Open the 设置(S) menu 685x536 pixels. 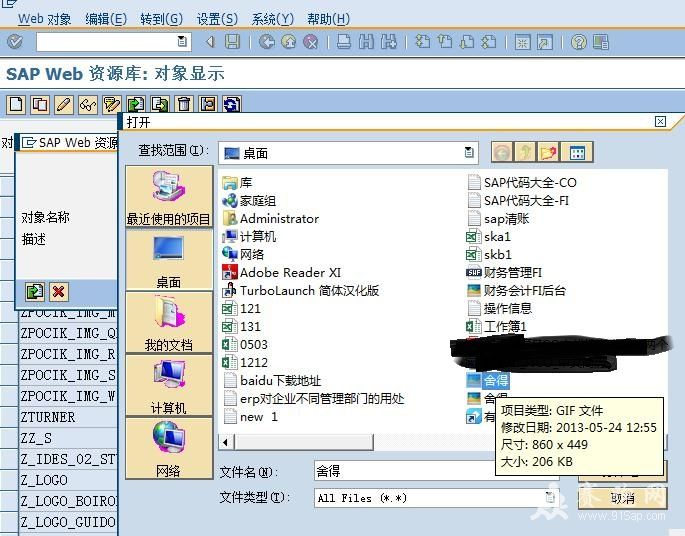point(217,19)
